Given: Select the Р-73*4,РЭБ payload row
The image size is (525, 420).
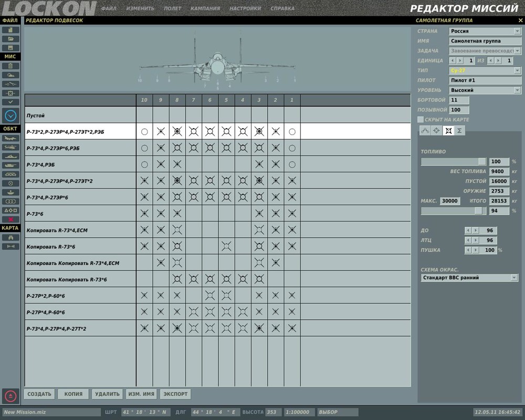Looking at the screenshot, I should (218, 164).
